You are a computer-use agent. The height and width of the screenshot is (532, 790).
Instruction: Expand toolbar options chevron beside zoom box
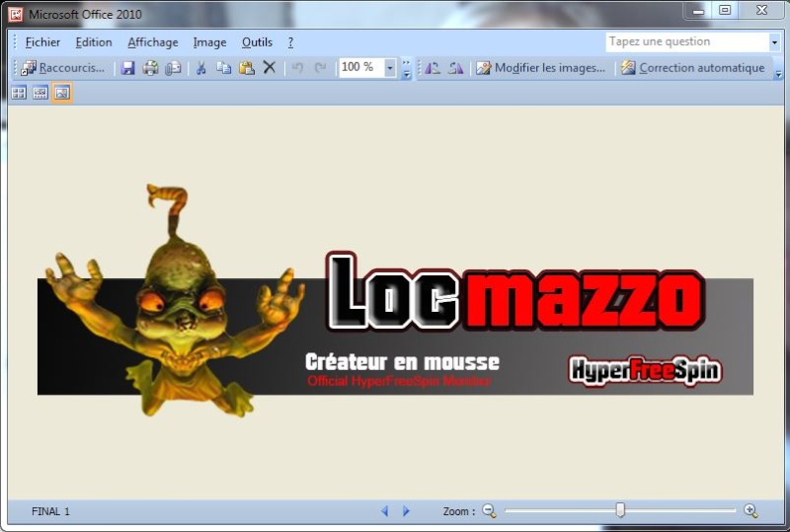click(x=407, y=68)
